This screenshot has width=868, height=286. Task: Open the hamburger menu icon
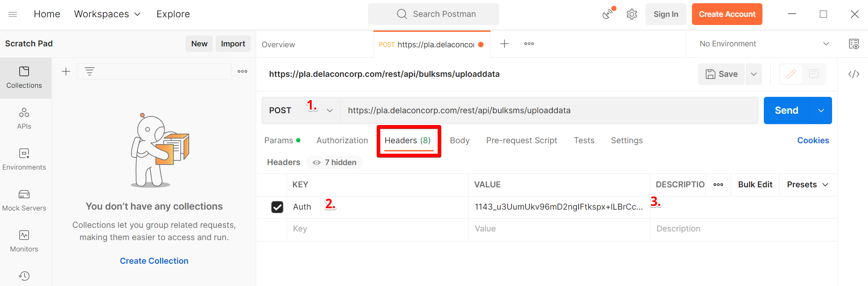point(13,14)
